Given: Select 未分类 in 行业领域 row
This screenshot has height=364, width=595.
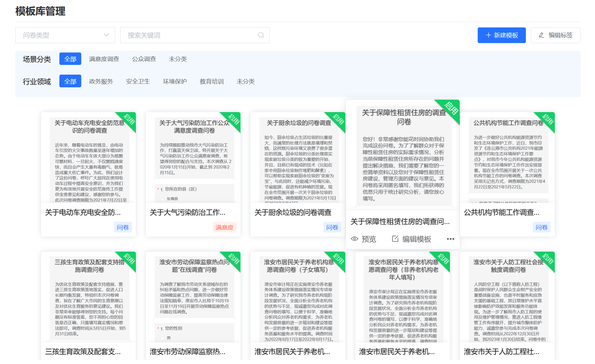Looking at the screenshot, I should tap(246, 81).
